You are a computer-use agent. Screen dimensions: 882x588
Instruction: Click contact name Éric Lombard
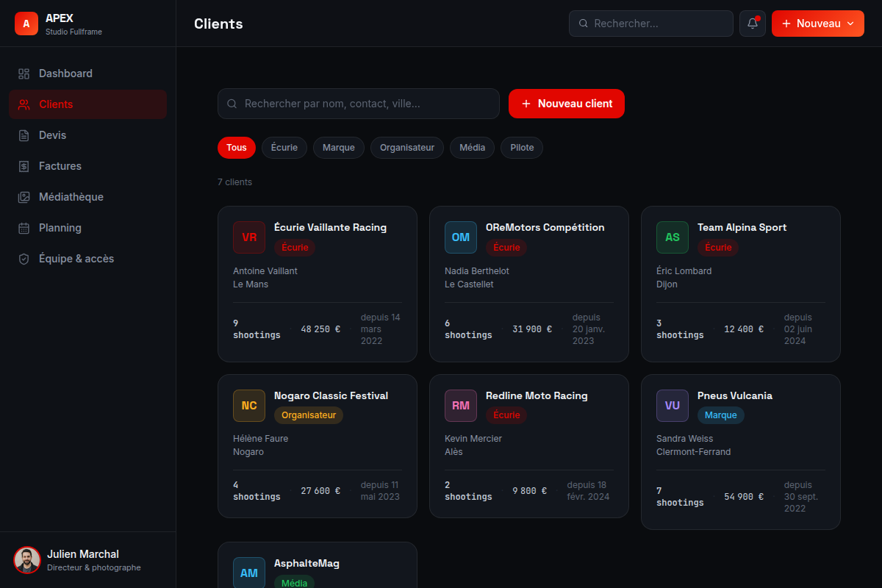pyautogui.click(x=684, y=271)
